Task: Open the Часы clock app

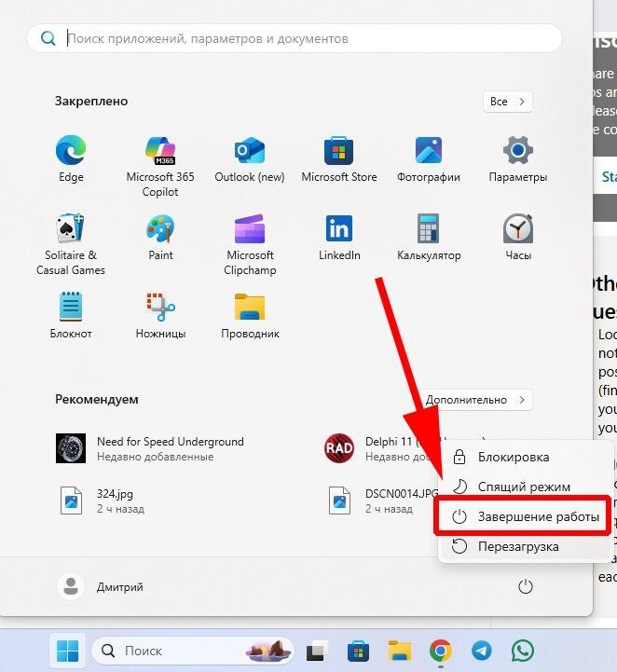Action: pos(518,238)
